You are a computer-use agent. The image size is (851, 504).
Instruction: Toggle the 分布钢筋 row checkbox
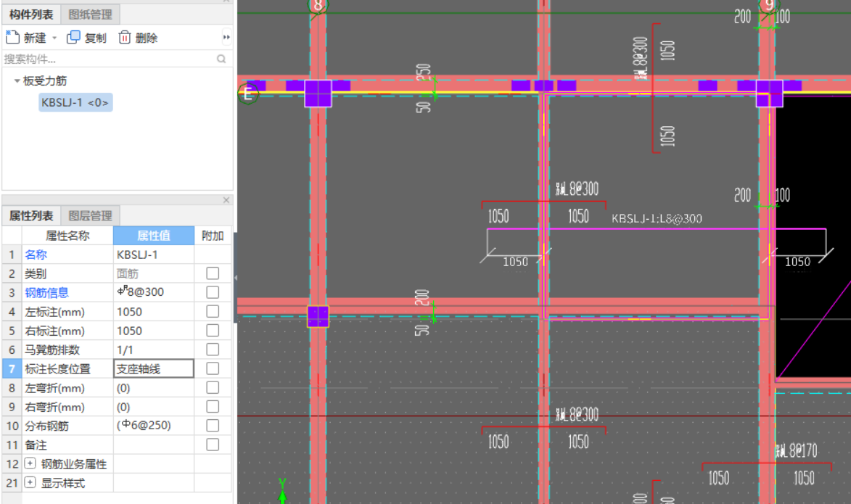click(x=213, y=426)
